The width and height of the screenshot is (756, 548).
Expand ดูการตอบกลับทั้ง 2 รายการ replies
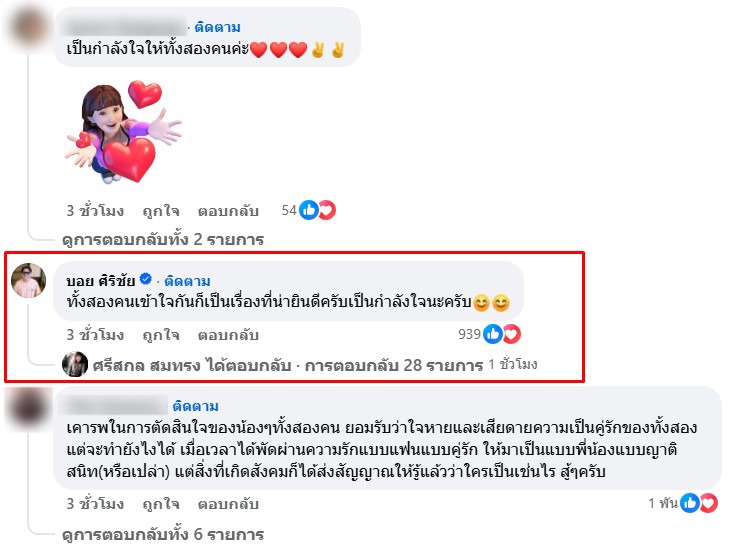coord(163,240)
